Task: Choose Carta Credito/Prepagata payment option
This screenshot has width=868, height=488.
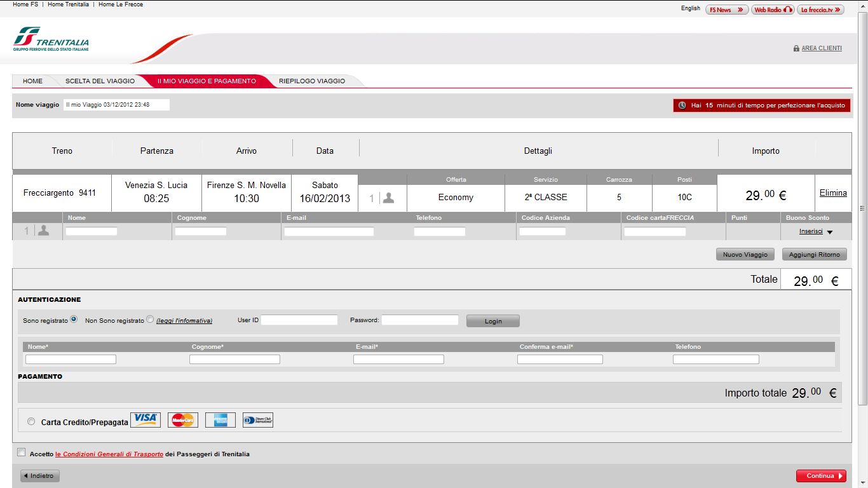Action: (x=32, y=421)
